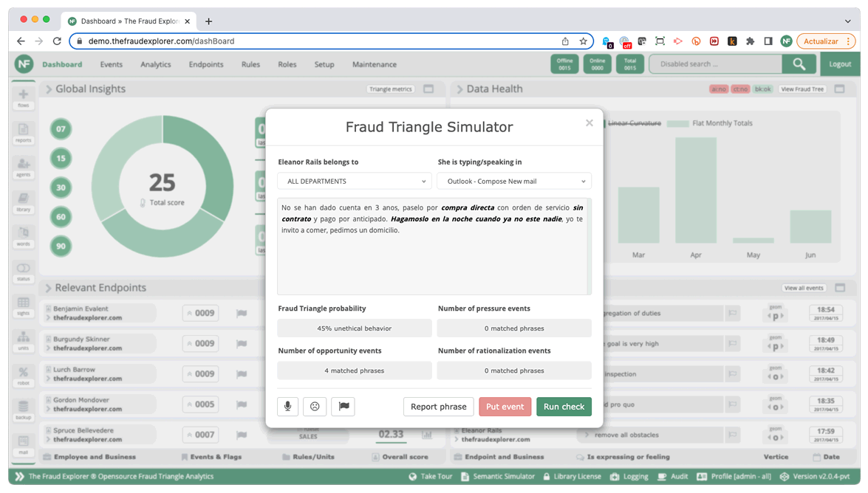868x493 pixels.
Task: Open the sights sidebar icon
Action: tap(23, 306)
